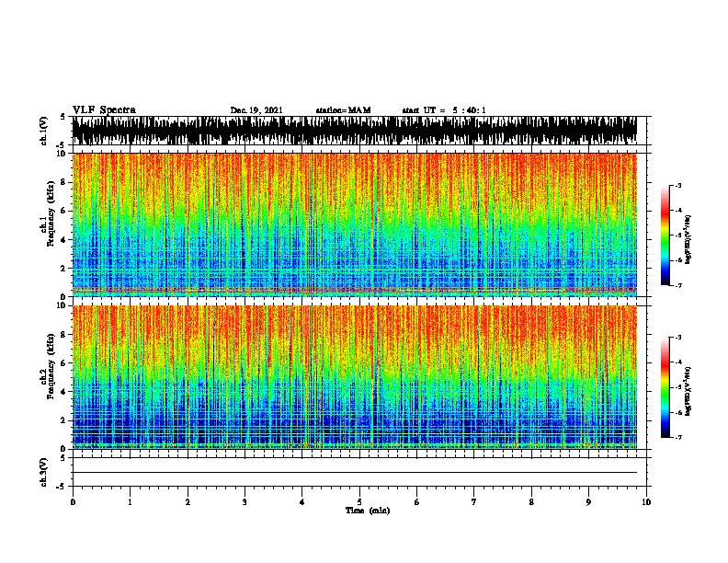Click the "-3" label on the lower color bar
This screenshot has height=563, width=728.
(678, 338)
